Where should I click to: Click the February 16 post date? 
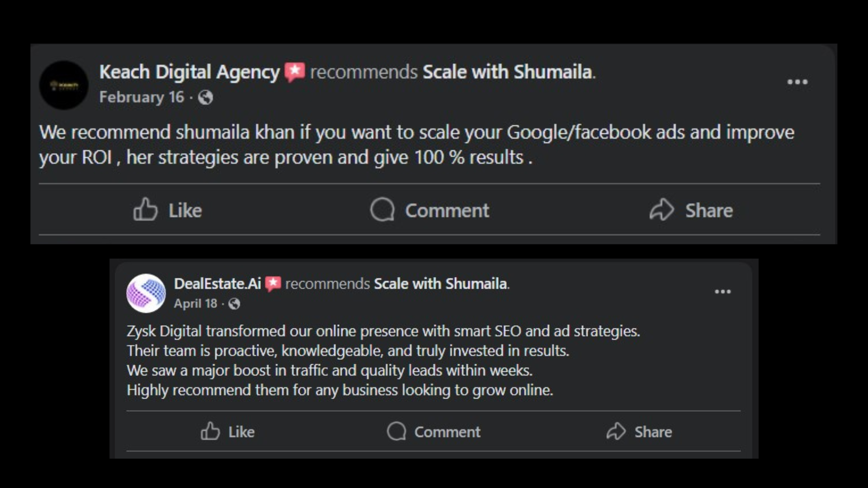tap(142, 97)
